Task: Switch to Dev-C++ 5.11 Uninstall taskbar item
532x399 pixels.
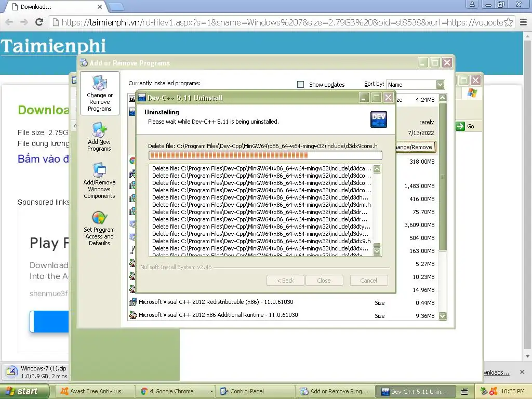Action: pos(416,391)
